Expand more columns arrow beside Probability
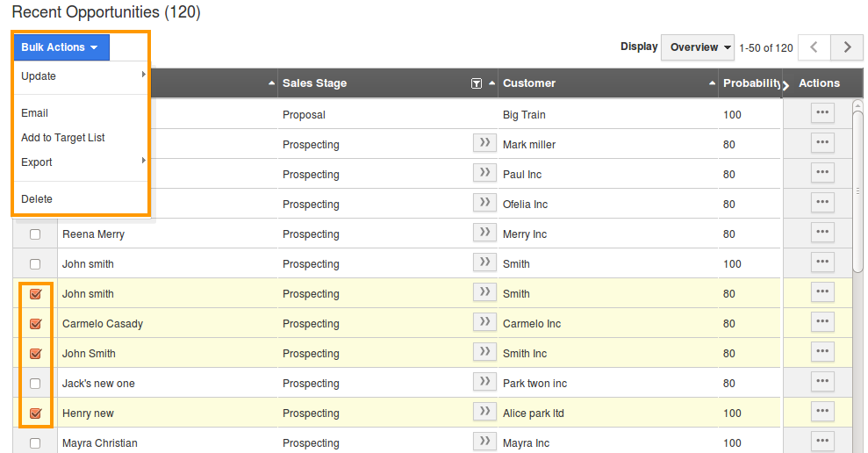Image resolution: width=868 pixels, height=453 pixels. point(786,85)
